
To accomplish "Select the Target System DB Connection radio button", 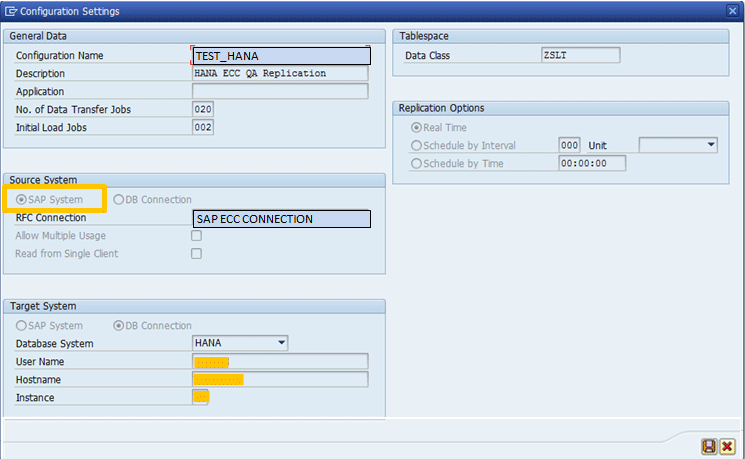I will click(118, 325).
